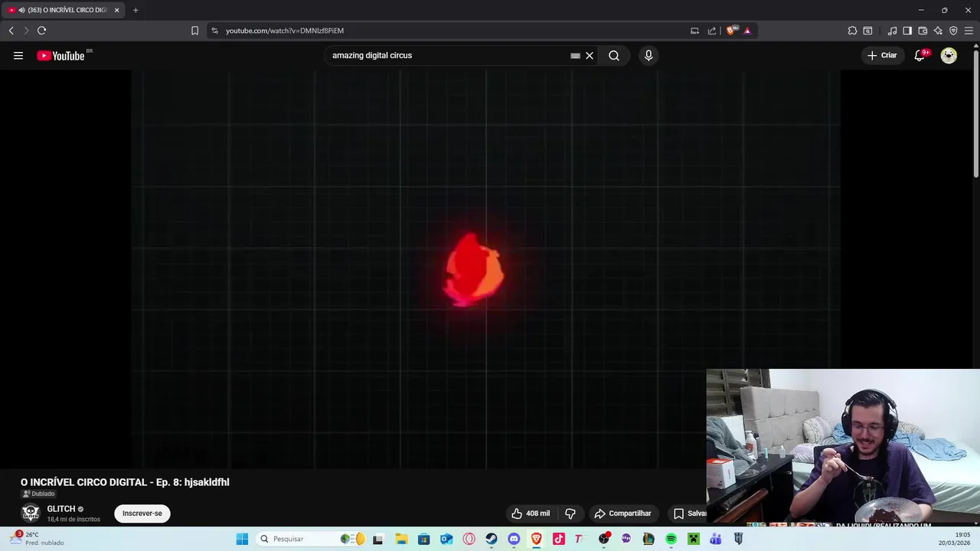The image size is (980, 551).
Task: Dislike the video
Action: 570,514
